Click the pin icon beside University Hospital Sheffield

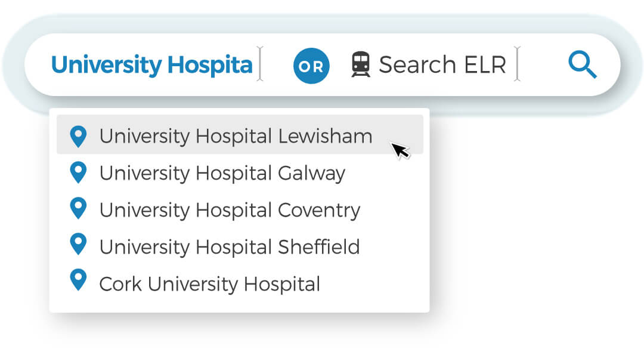click(x=78, y=245)
